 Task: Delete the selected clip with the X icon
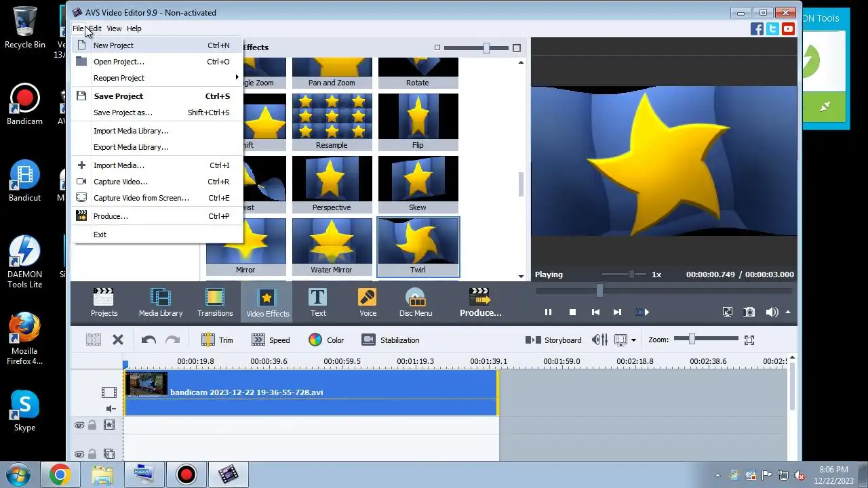point(118,340)
